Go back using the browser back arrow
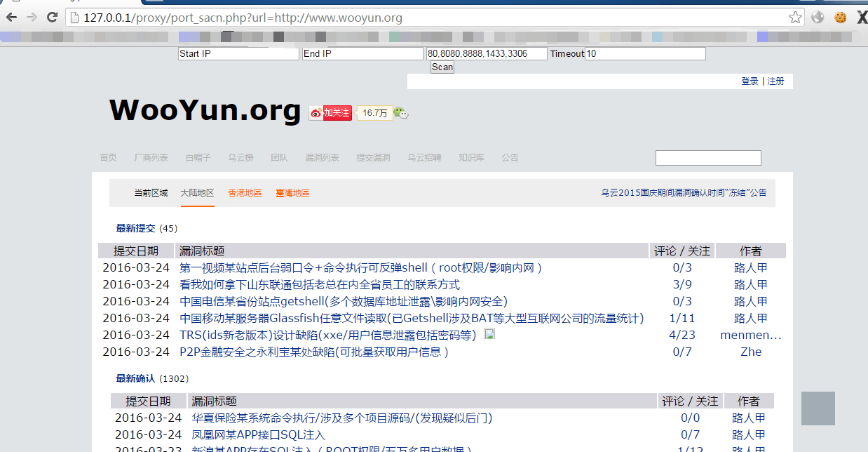 [11, 18]
